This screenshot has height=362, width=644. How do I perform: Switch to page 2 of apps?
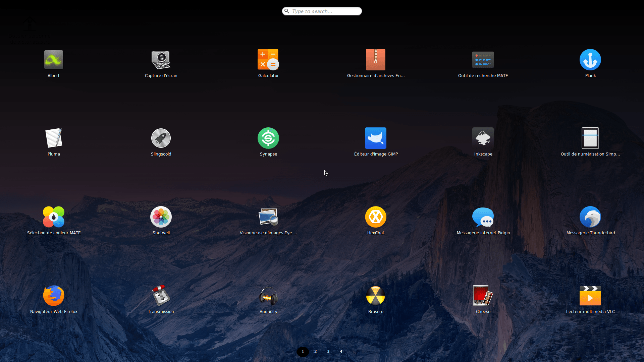click(x=315, y=352)
